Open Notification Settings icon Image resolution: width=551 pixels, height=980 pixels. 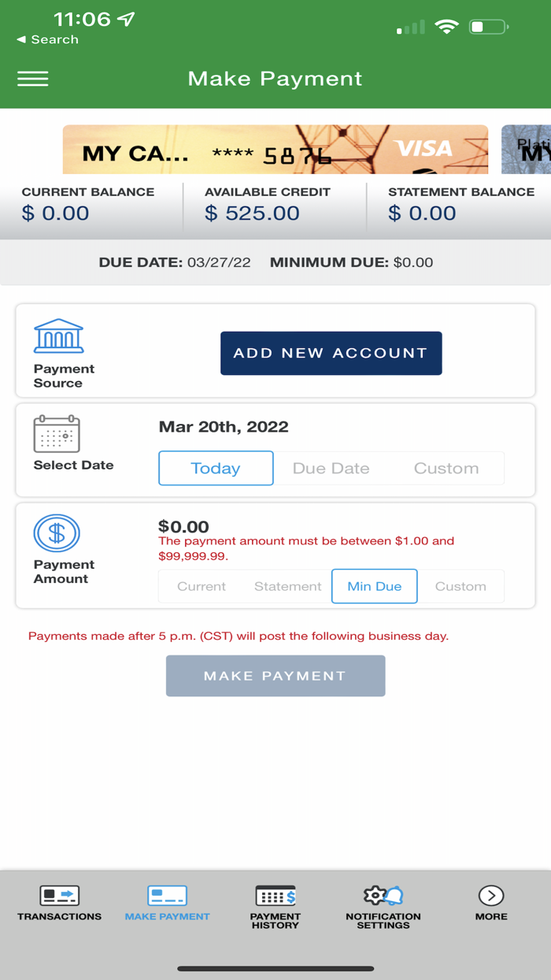383,895
